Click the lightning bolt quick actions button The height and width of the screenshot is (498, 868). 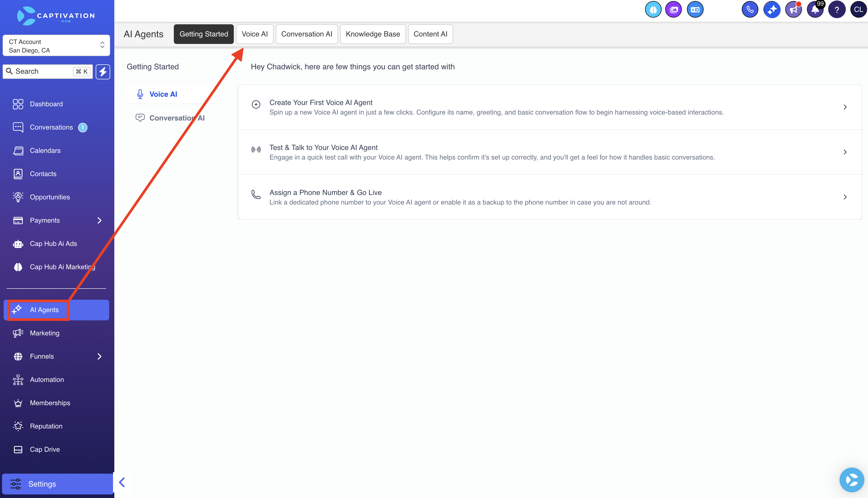(x=103, y=71)
